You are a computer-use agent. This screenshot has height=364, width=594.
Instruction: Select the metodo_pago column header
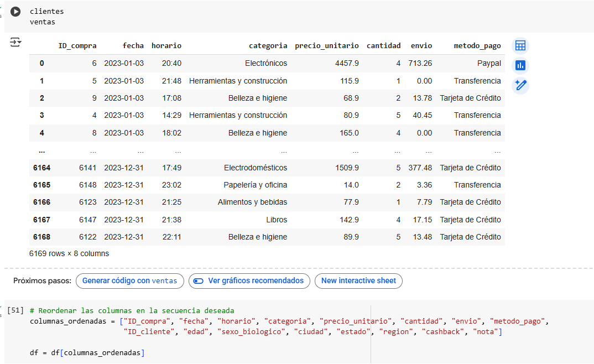click(x=477, y=46)
